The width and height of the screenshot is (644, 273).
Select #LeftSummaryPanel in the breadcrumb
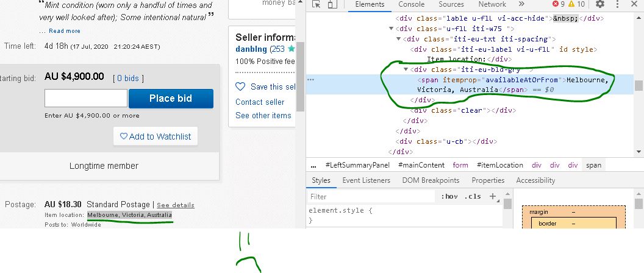click(357, 165)
